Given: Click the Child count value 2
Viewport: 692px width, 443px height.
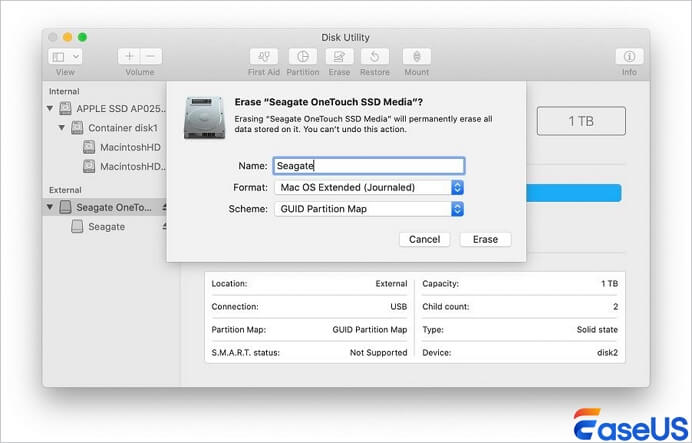Looking at the screenshot, I should pyautogui.click(x=615, y=307).
